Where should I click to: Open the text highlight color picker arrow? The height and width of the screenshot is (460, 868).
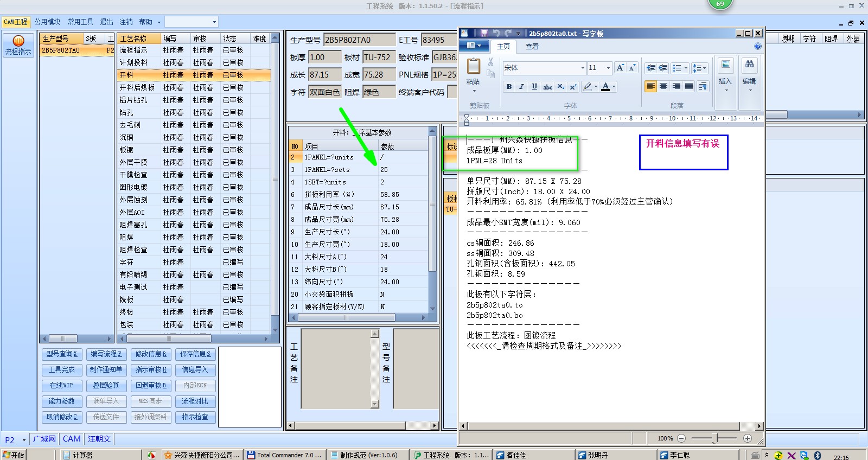click(596, 86)
